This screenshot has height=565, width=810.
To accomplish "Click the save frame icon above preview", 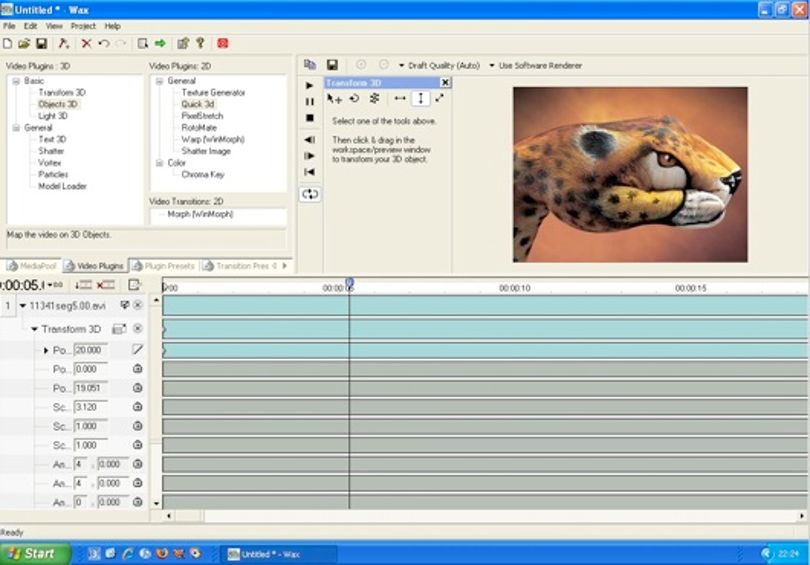I will click(332, 65).
